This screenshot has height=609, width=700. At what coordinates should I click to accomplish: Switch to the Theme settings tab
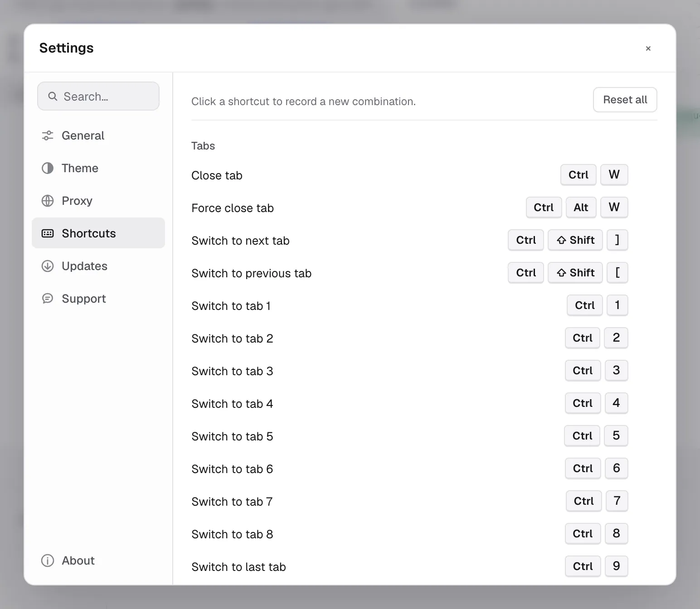pos(98,168)
